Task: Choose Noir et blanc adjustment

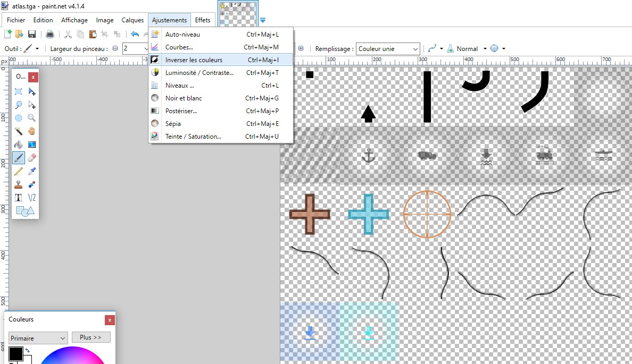Action: pyautogui.click(x=220, y=98)
